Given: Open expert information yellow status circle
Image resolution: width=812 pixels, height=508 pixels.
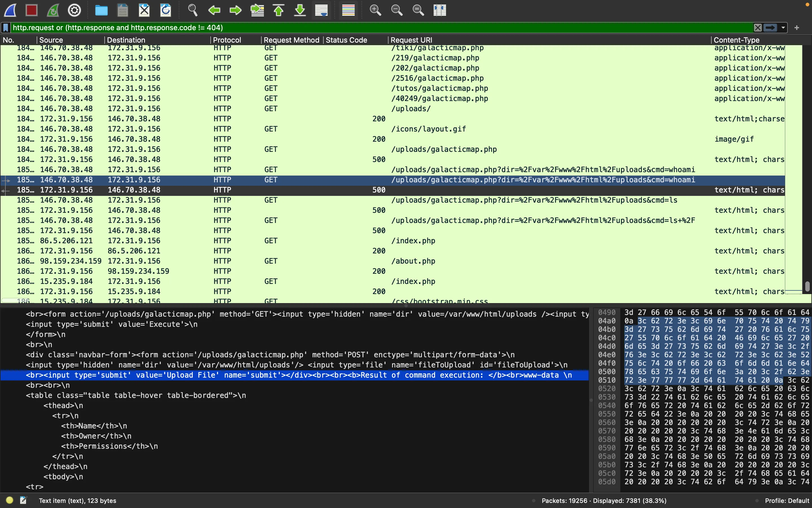Looking at the screenshot, I should click(x=10, y=500).
